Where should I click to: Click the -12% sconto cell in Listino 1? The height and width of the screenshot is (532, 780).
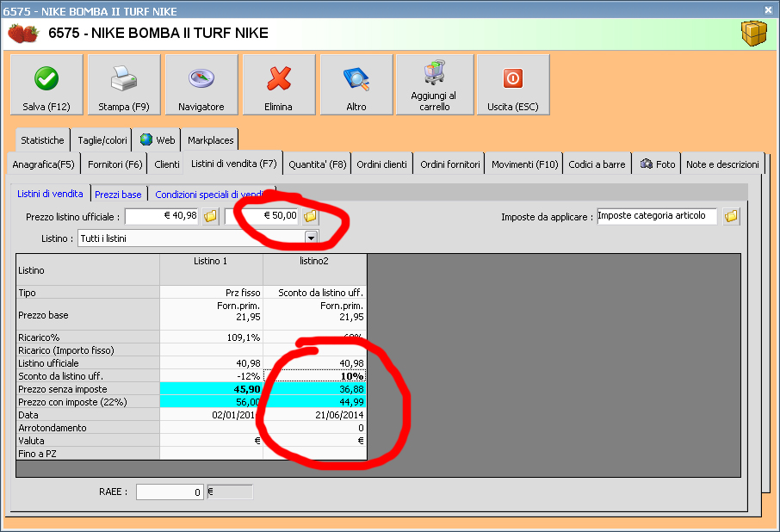[x=211, y=376]
